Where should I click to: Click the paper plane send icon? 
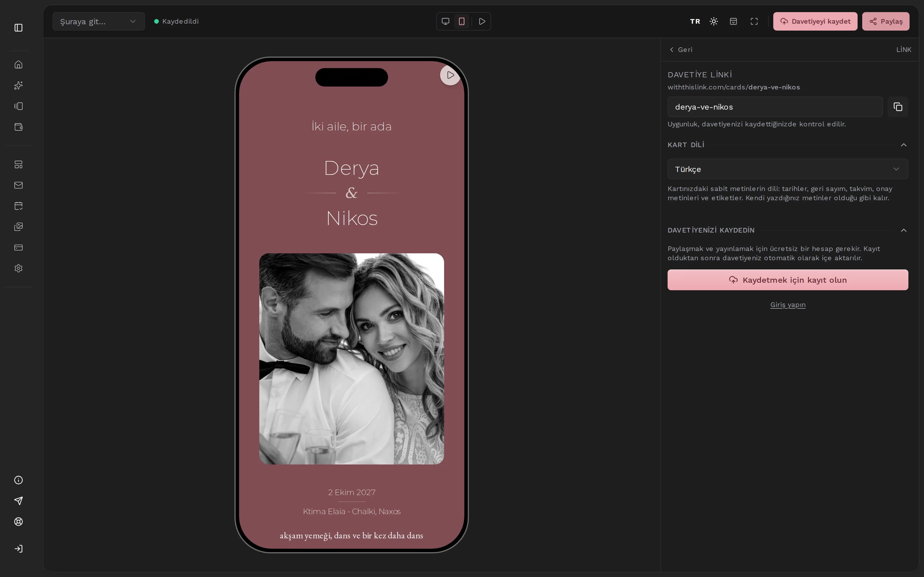(x=18, y=501)
